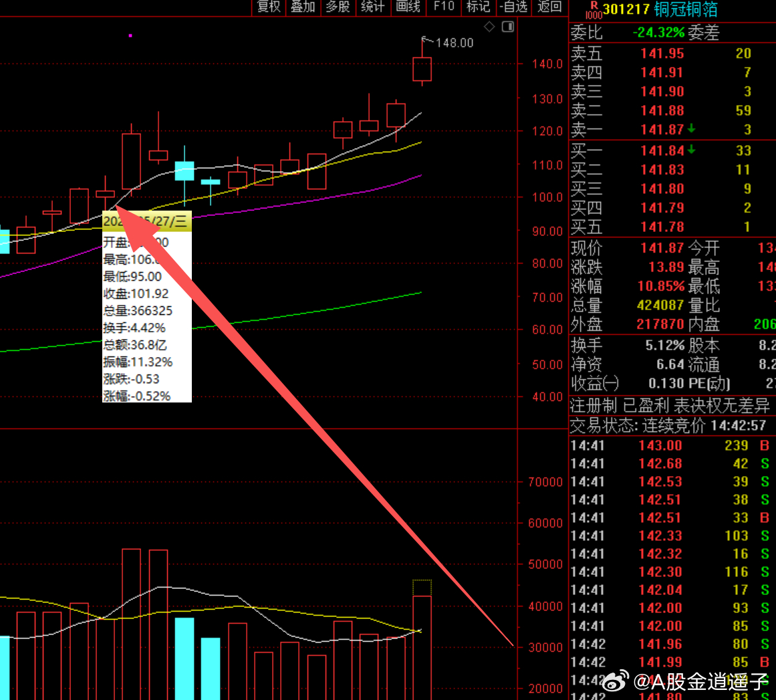This screenshot has width=776, height=700.
Task: Click the 148.00 high price label
Action: [x=455, y=43]
